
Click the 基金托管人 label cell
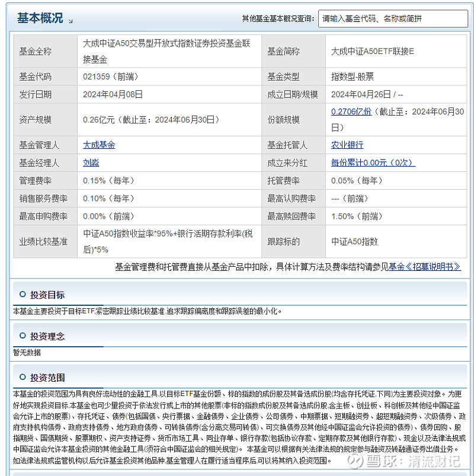[x=293, y=145]
